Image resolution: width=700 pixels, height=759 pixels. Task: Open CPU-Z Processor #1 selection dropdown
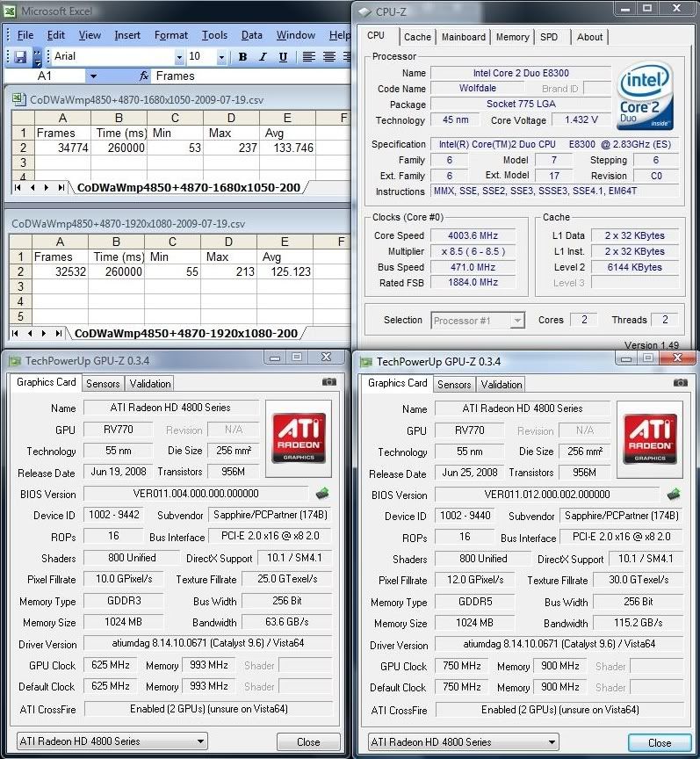pyautogui.click(x=517, y=320)
